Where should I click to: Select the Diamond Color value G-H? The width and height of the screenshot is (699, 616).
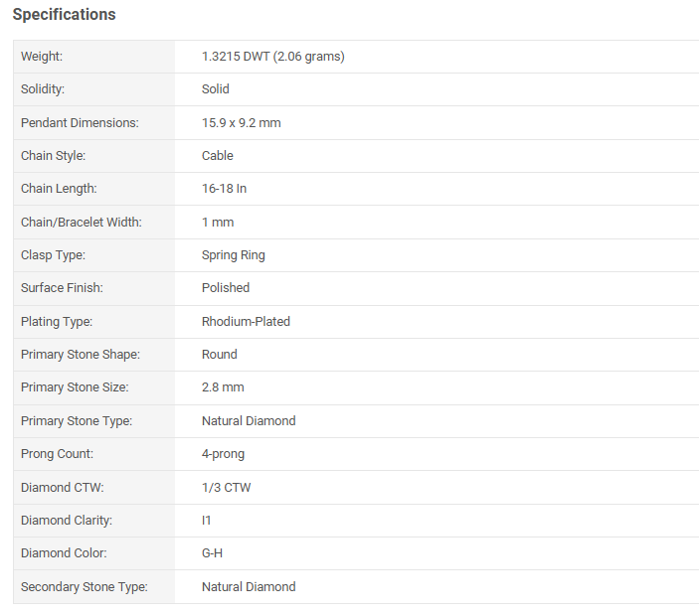click(212, 553)
